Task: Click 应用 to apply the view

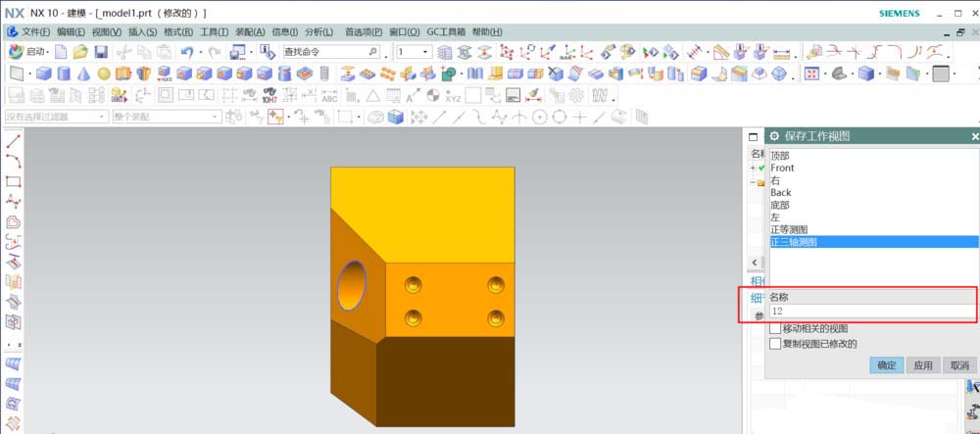Action: 923,365
